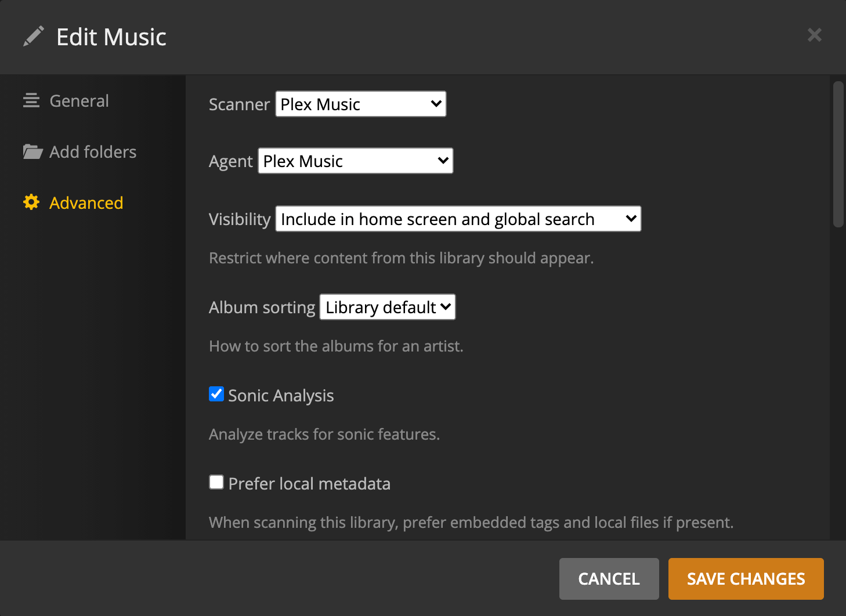Open the Scanner selector showing Plex Music
The image size is (846, 616).
(x=360, y=104)
